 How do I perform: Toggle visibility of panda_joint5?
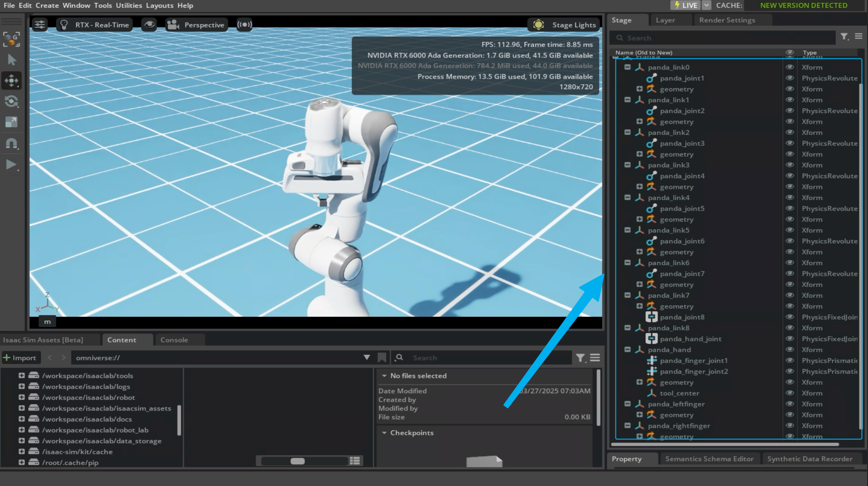(x=790, y=208)
